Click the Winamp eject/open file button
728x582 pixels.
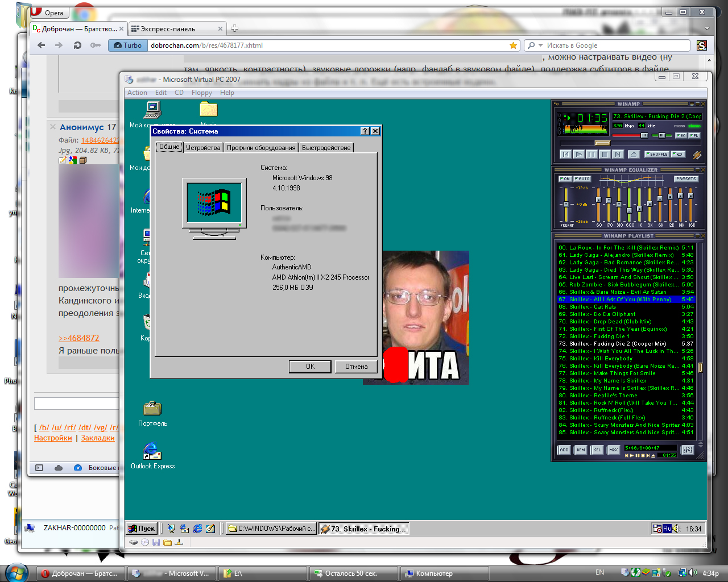coord(634,154)
